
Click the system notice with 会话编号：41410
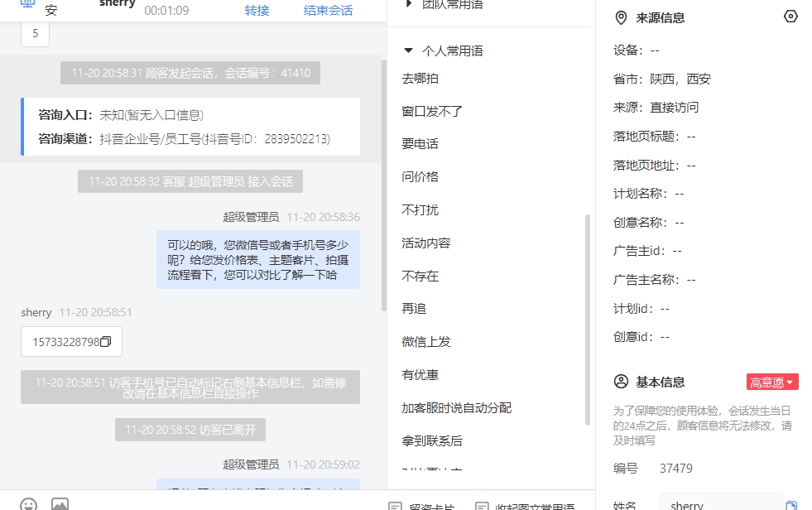click(190, 73)
